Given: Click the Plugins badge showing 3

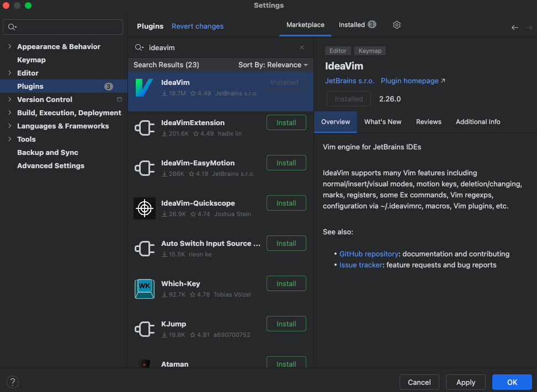Looking at the screenshot, I should point(109,87).
